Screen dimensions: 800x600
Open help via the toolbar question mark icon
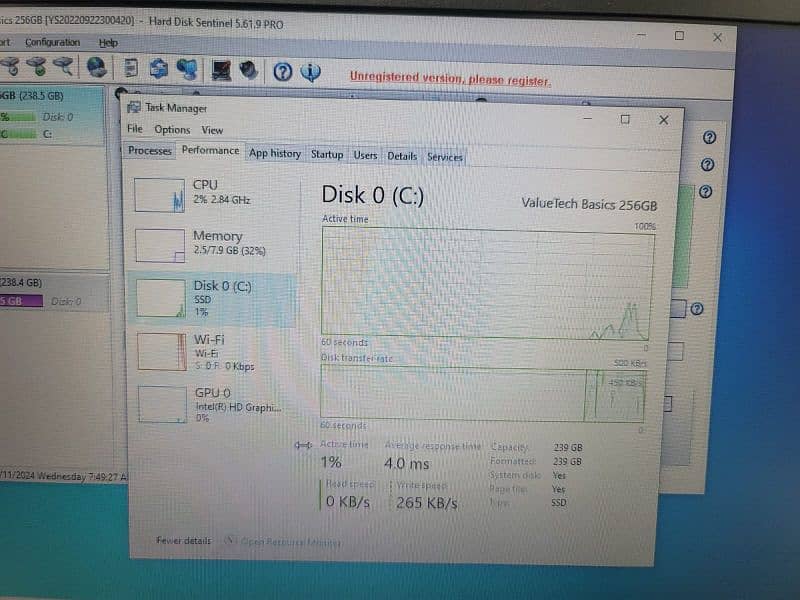coord(283,71)
